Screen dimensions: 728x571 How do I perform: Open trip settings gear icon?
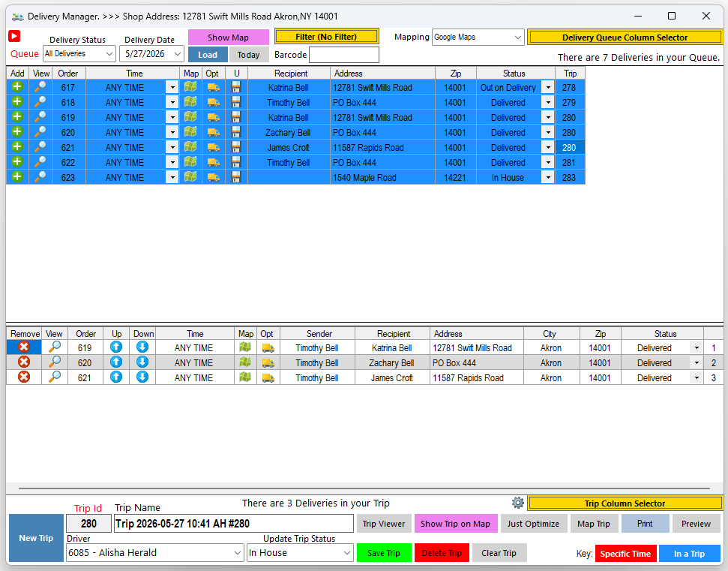517,503
